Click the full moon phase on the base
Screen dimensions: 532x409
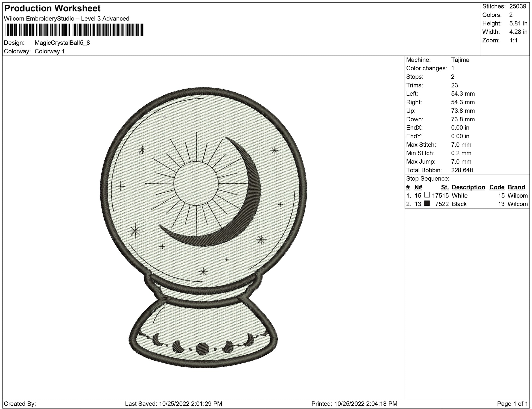tap(202, 348)
